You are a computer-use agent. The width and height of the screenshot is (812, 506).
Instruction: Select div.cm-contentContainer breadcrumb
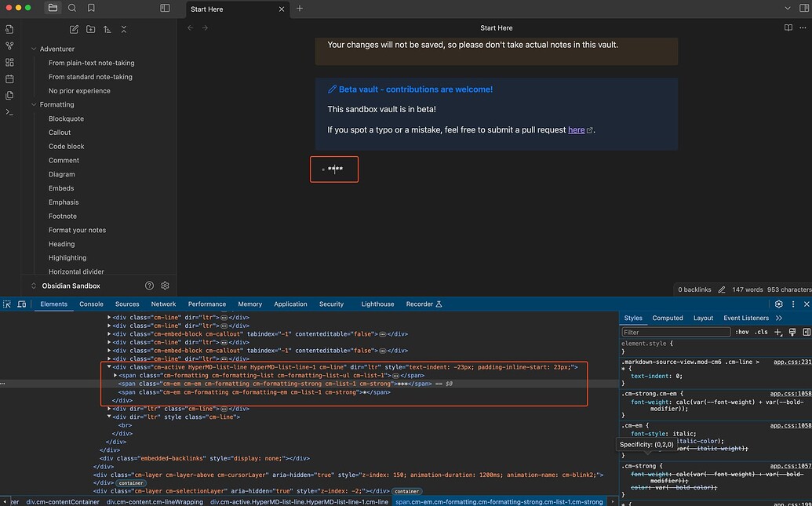coord(63,502)
